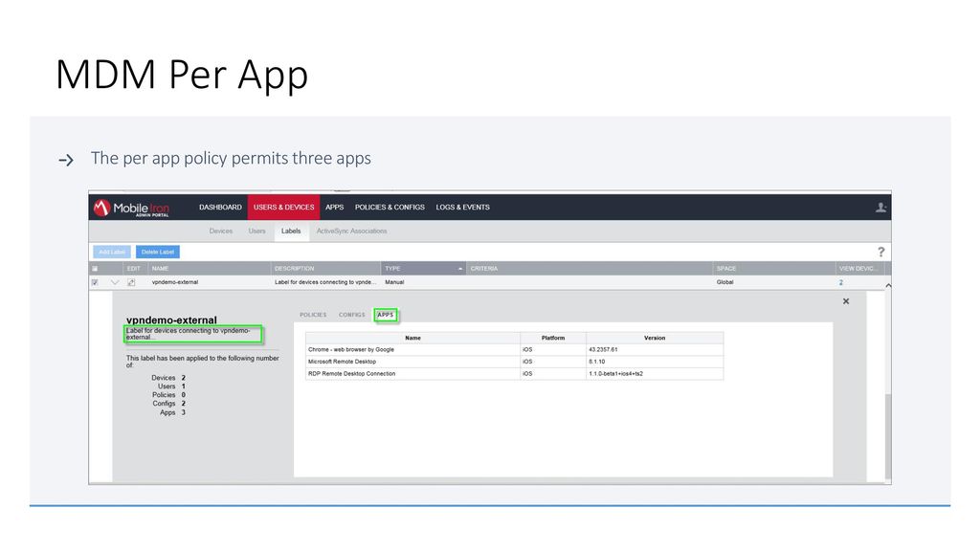The image size is (980, 551).
Task: Click the scroll up arrow
Action: [x=888, y=285]
